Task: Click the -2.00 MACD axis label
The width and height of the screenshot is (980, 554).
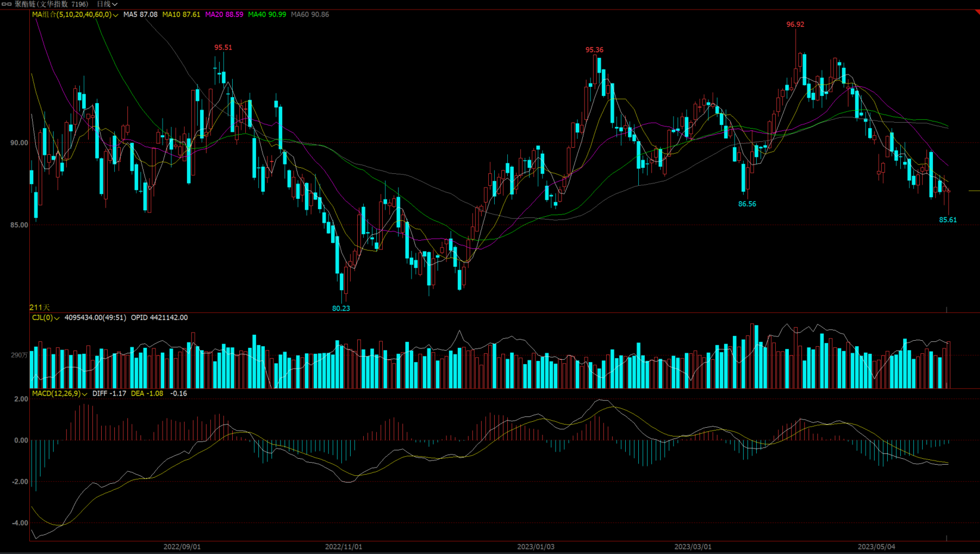Action: point(20,481)
